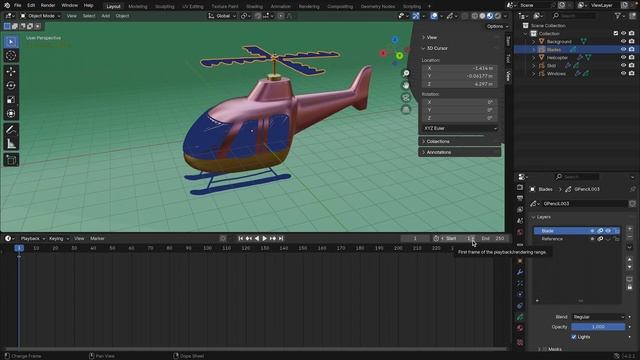Hide the Background object in viewport

click(623, 41)
